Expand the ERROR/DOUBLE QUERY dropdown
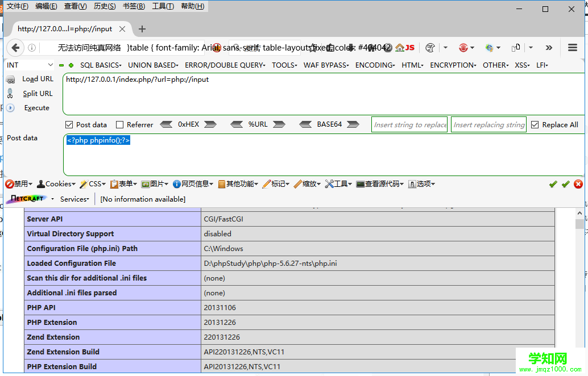The width and height of the screenshot is (588, 376). click(225, 65)
